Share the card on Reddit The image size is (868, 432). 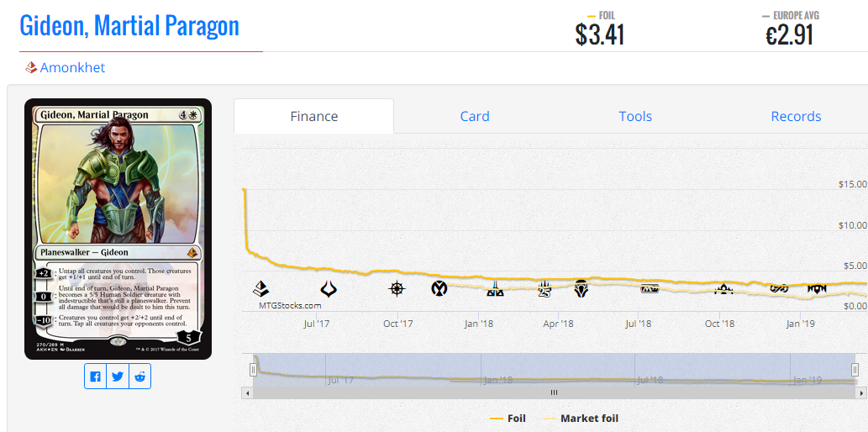[139, 377]
